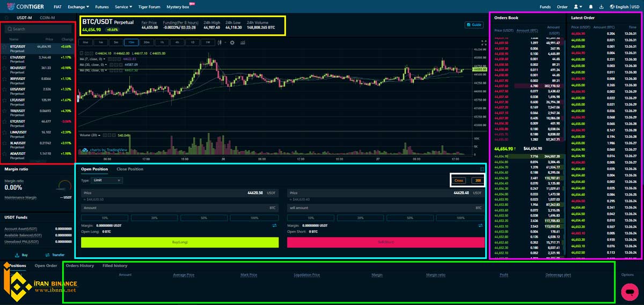Open dropdown arrow beside candlestick style icon
The width and height of the screenshot is (644, 305).
pos(225,42)
